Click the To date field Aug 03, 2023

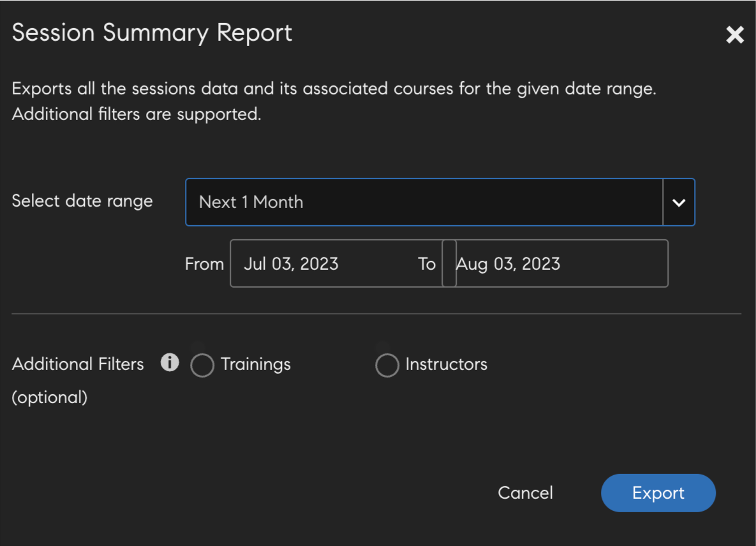point(561,264)
